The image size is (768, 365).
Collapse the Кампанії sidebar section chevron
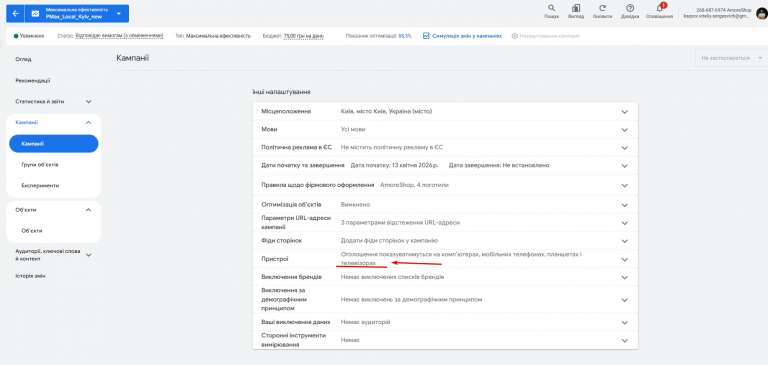(x=89, y=122)
